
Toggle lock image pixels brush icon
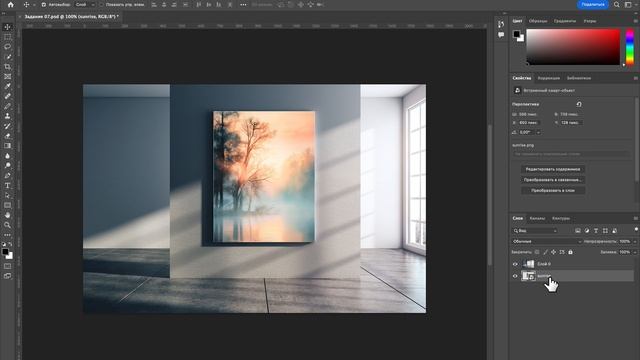545,252
